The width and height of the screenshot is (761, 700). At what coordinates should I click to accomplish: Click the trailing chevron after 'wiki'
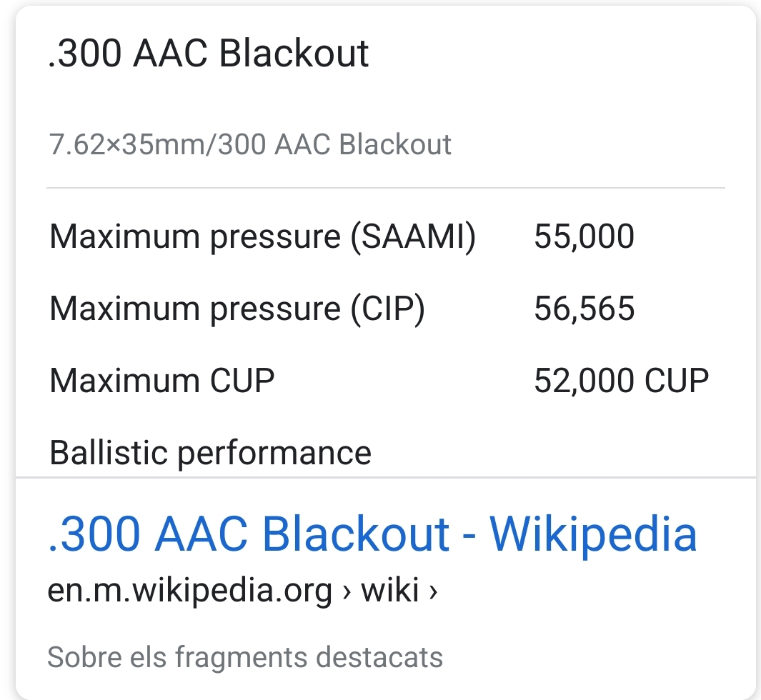432,591
